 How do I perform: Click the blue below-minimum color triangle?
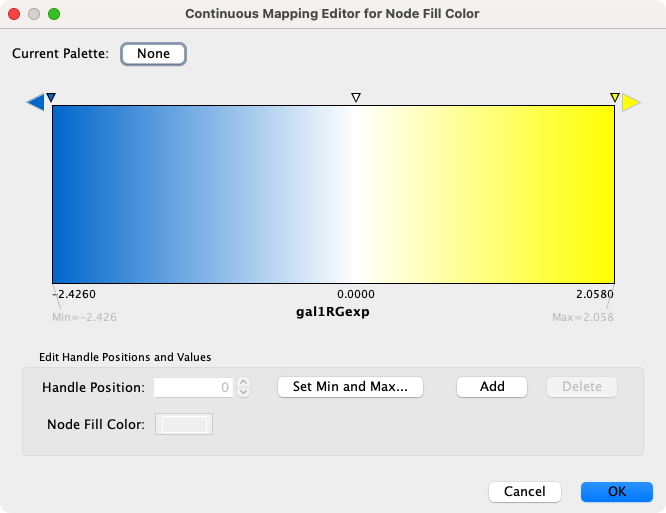pos(35,102)
